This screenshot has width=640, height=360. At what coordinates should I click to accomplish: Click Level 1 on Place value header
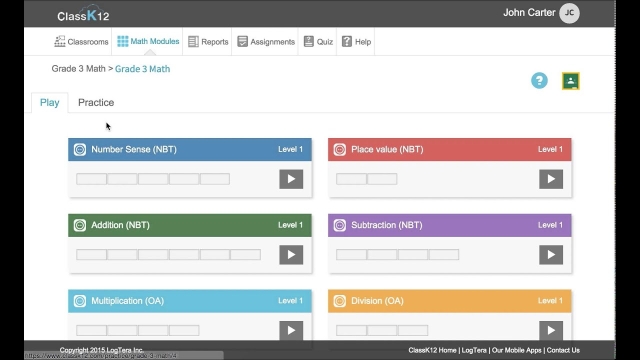pos(550,149)
